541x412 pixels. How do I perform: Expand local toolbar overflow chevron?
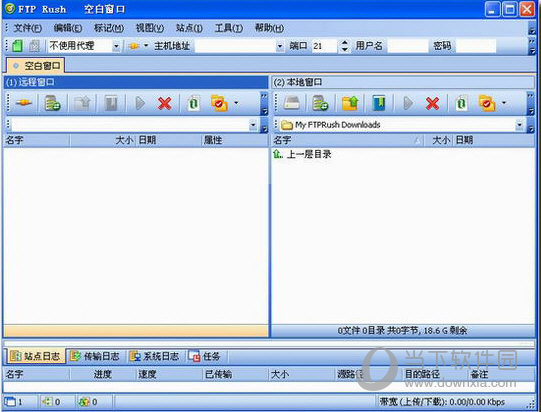tap(531, 103)
